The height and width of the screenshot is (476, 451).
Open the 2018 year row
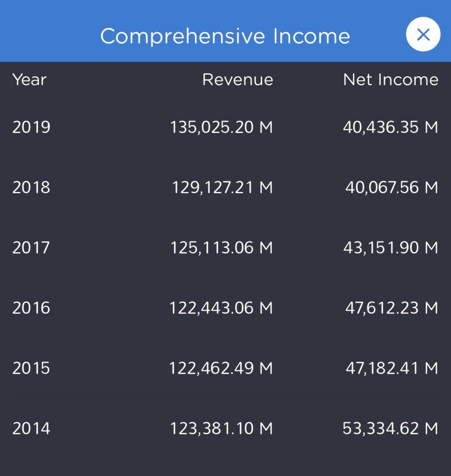tap(31, 187)
